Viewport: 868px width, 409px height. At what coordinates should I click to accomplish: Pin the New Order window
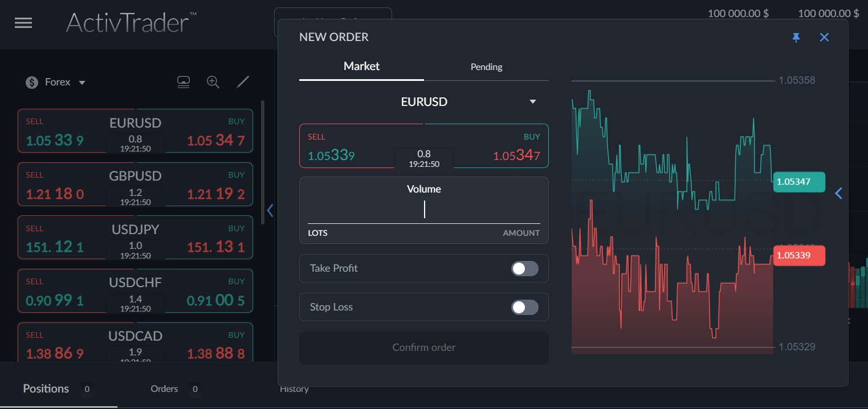click(x=796, y=38)
